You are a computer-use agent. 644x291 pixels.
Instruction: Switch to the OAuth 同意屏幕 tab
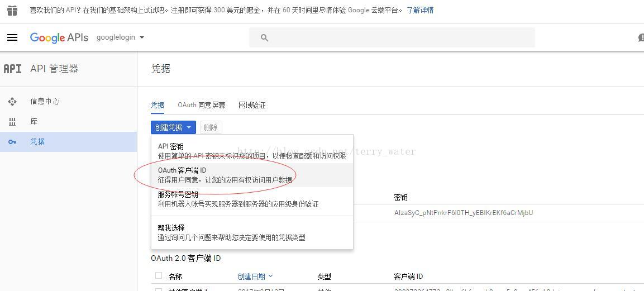pyautogui.click(x=202, y=105)
